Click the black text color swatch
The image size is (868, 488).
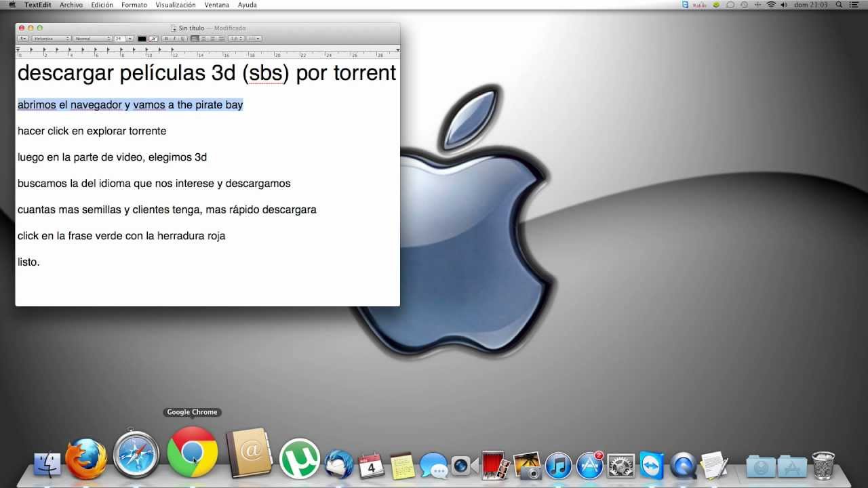click(142, 39)
